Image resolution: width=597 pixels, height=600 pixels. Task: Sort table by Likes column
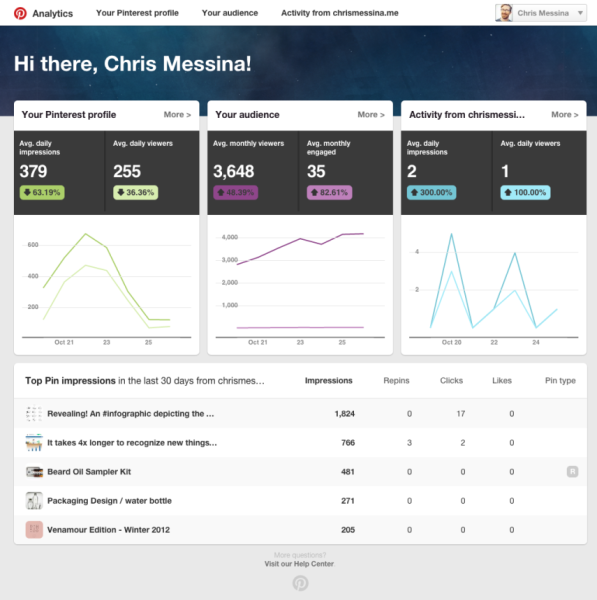point(502,380)
